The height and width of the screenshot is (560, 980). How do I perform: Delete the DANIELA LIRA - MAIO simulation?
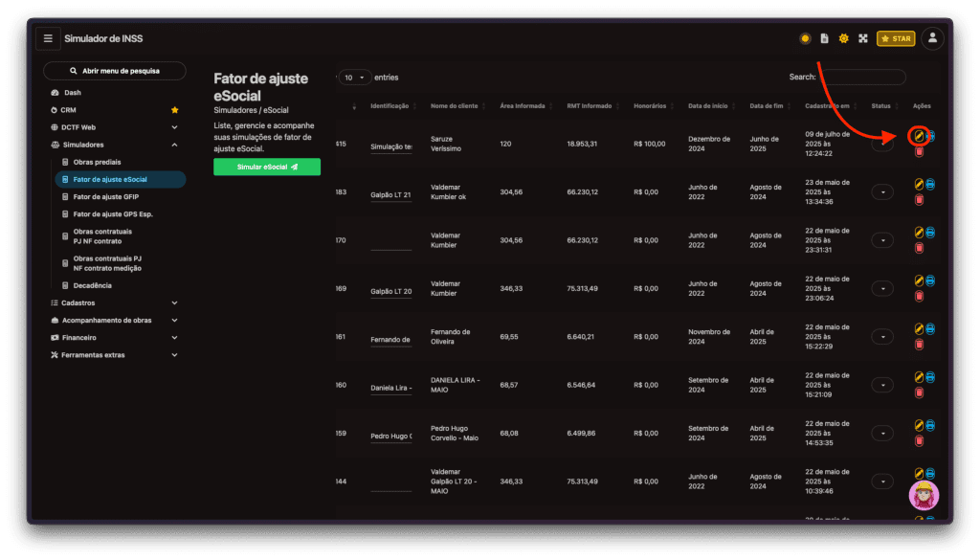[919, 392]
